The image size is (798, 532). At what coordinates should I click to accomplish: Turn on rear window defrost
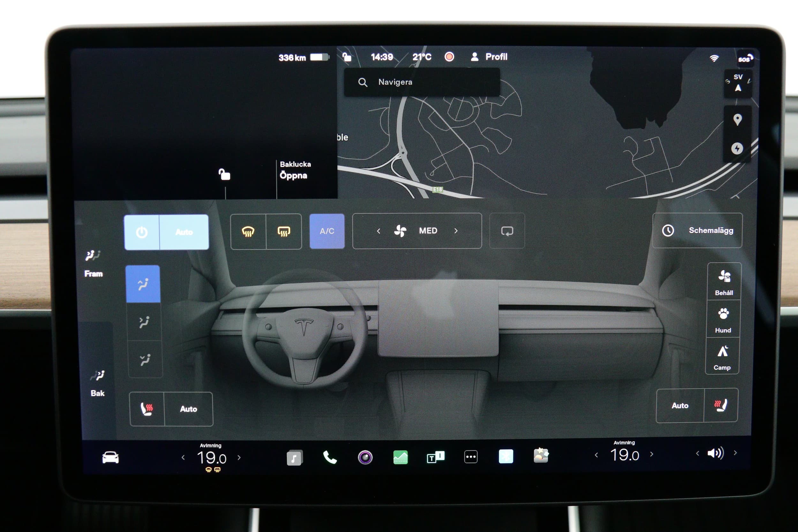[x=284, y=232]
